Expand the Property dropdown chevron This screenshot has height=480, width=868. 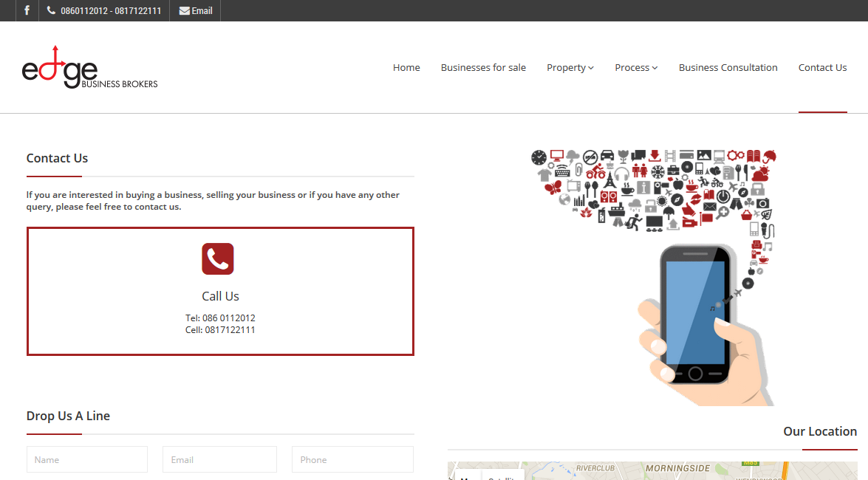(591, 68)
